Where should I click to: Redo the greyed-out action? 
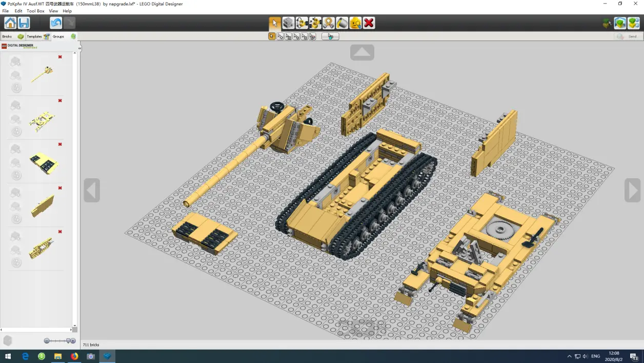point(69,23)
